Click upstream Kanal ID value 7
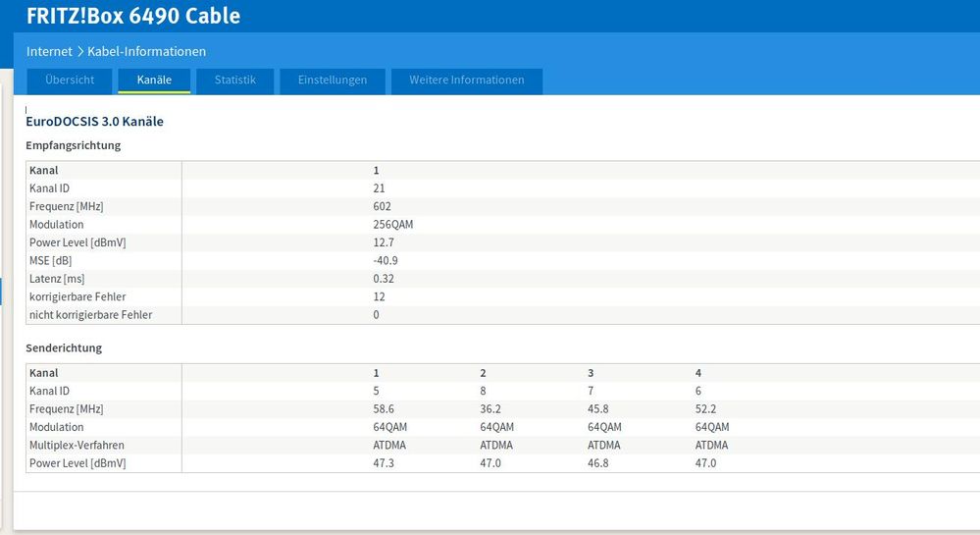This screenshot has width=980, height=535. (x=591, y=391)
